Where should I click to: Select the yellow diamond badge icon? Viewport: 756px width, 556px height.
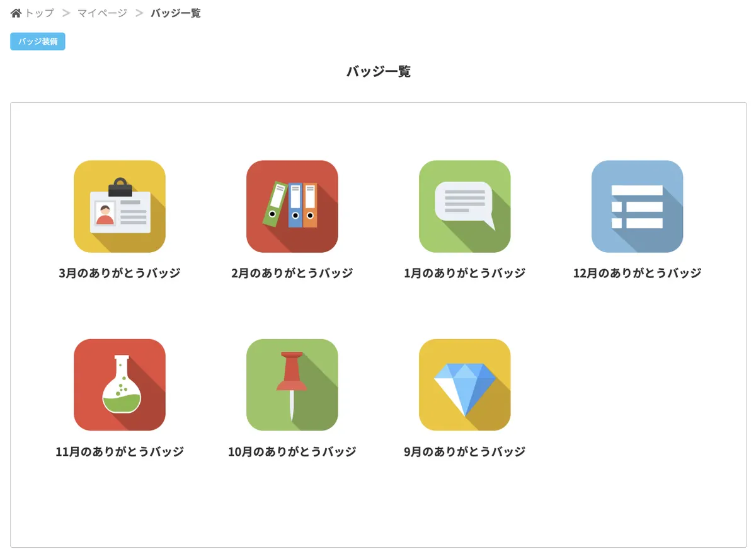click(x=465, y=385)
